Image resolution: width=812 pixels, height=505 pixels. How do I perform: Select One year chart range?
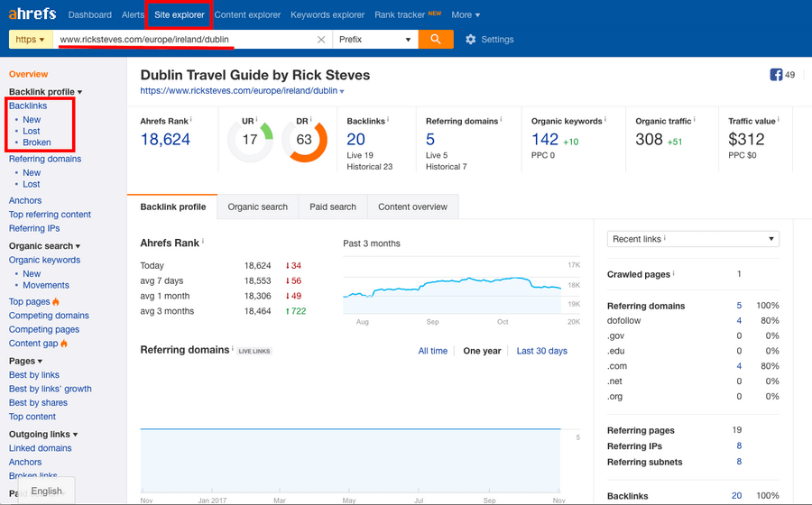(482, 351)
